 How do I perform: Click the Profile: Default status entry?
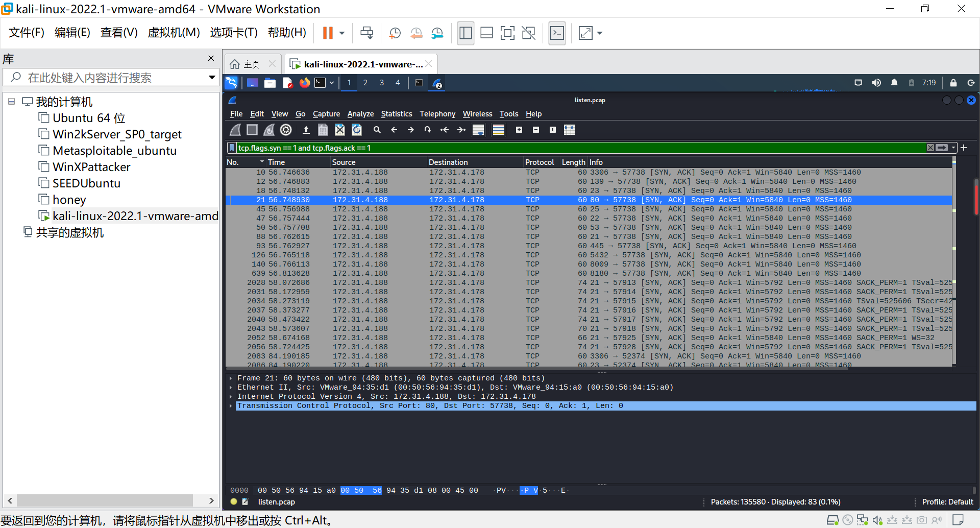click(x=947, y=502)
